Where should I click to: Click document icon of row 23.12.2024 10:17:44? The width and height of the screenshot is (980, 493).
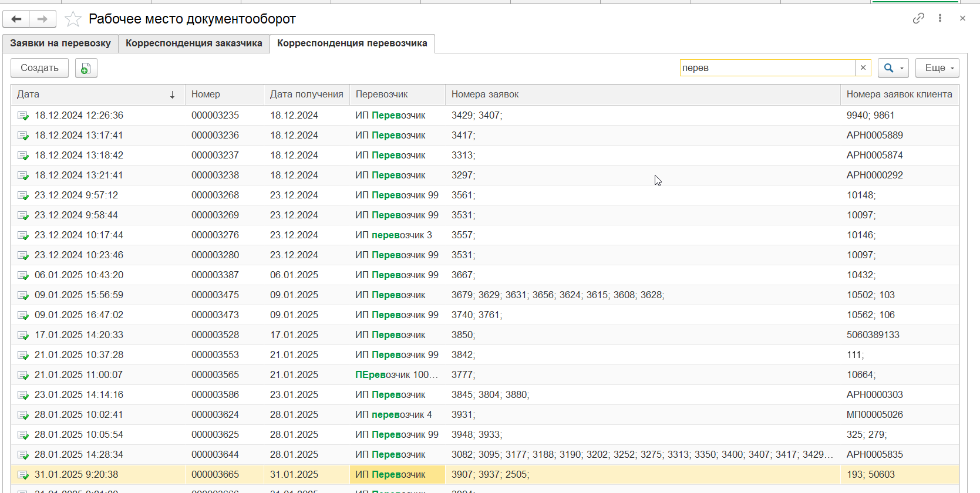23,235
